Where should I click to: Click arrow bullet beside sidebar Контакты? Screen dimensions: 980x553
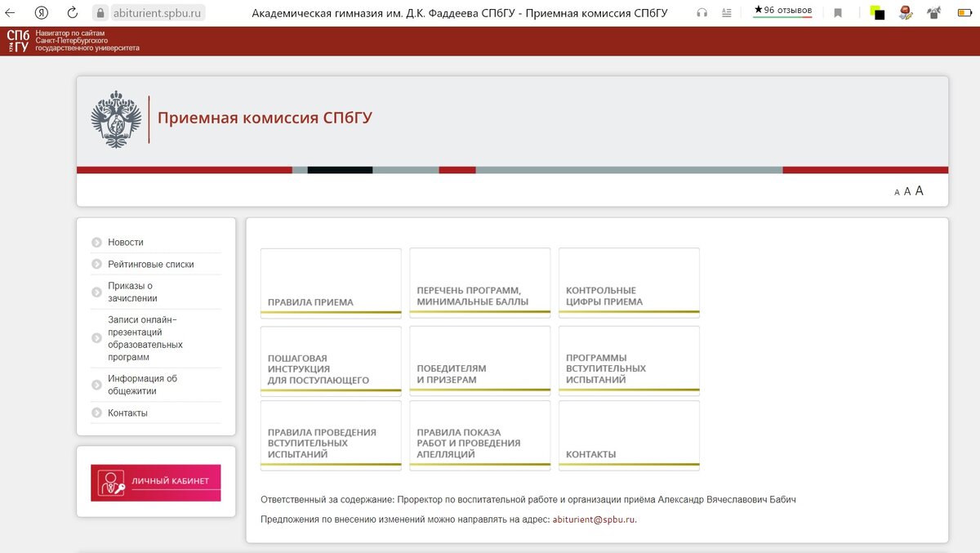pos(96,413)
